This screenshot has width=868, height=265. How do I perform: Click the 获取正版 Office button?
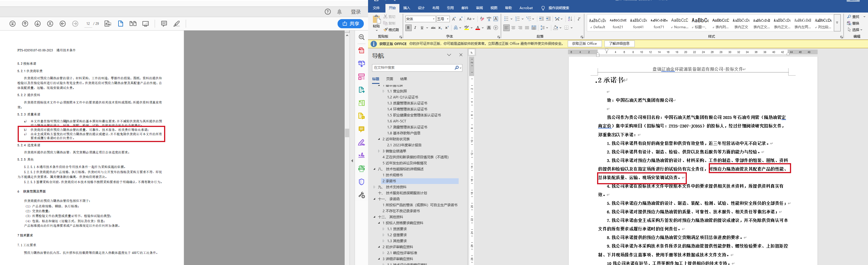click(x=584, y=44)
